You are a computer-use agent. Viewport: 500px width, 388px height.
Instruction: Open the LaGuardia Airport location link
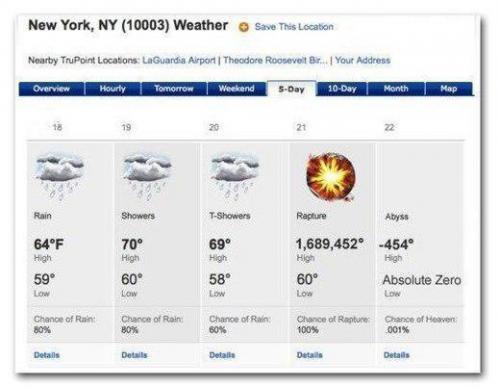[179, 60]
